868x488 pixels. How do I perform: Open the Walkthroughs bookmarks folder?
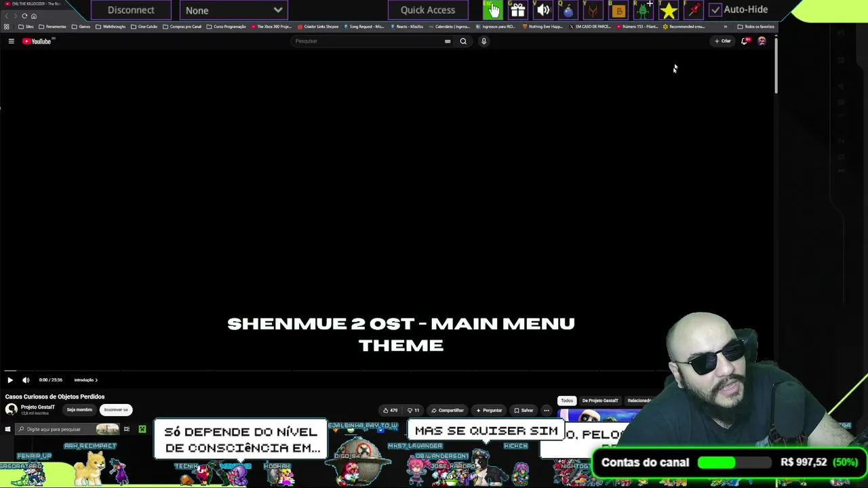point(111,26)
